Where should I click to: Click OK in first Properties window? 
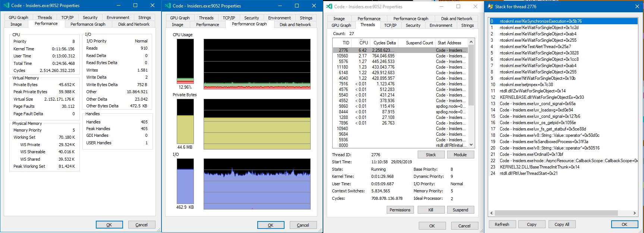pyautogui.click(x=109, y=225)
